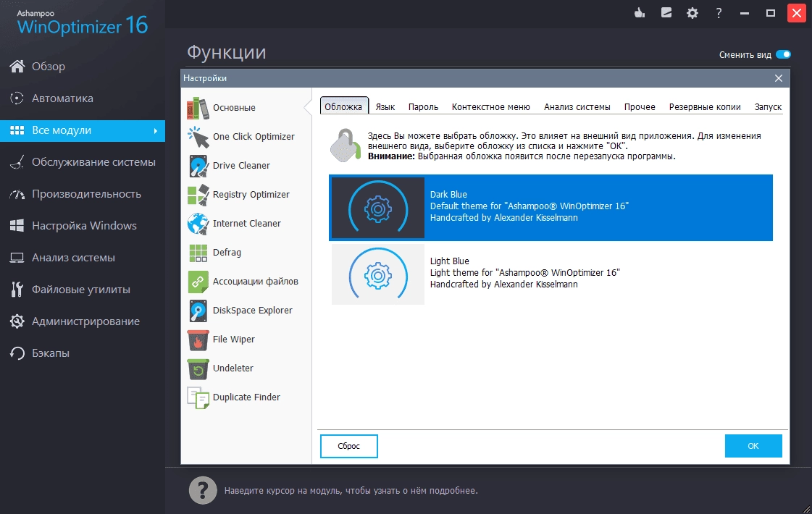
Task: Click the thumbs-up icon in title bar
Action: [x=640, y=13]
